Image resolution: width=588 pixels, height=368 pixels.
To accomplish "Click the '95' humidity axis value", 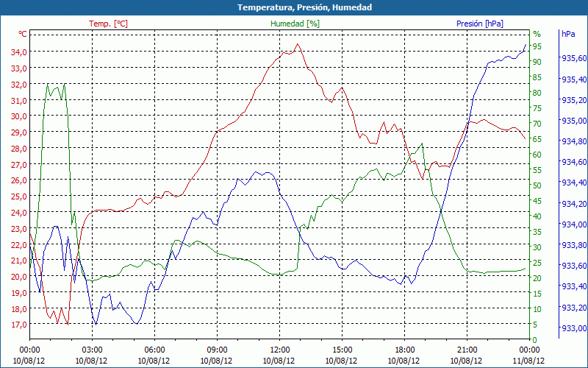I will pos(537,46).
